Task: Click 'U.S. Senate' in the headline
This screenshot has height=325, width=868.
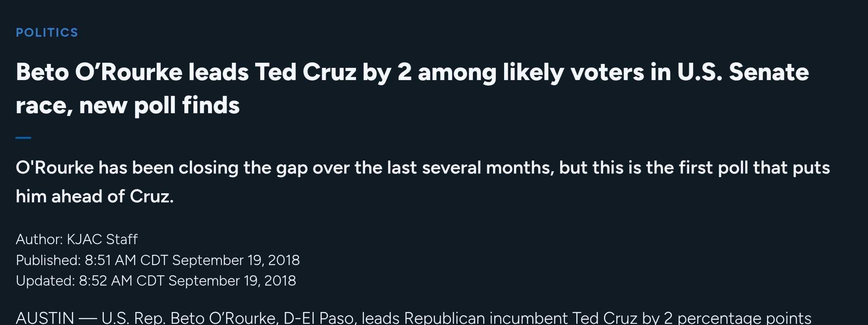Action: [x=743, y=72]
